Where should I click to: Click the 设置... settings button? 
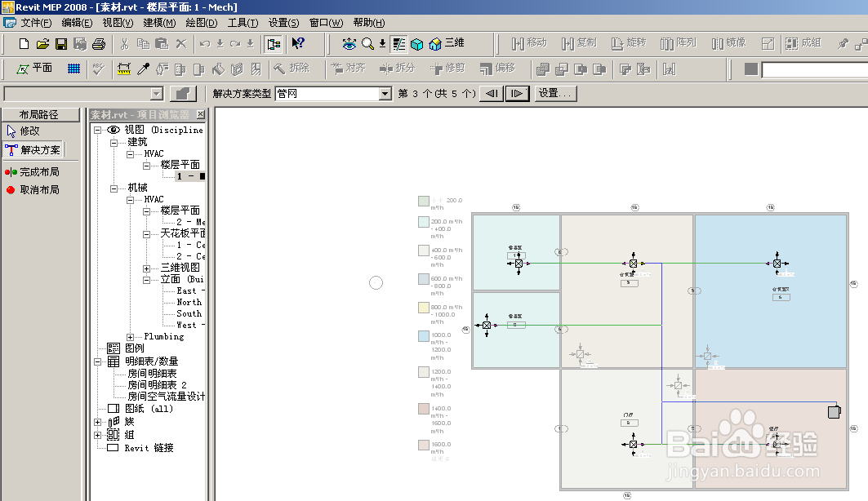click(x=555, y=94)
